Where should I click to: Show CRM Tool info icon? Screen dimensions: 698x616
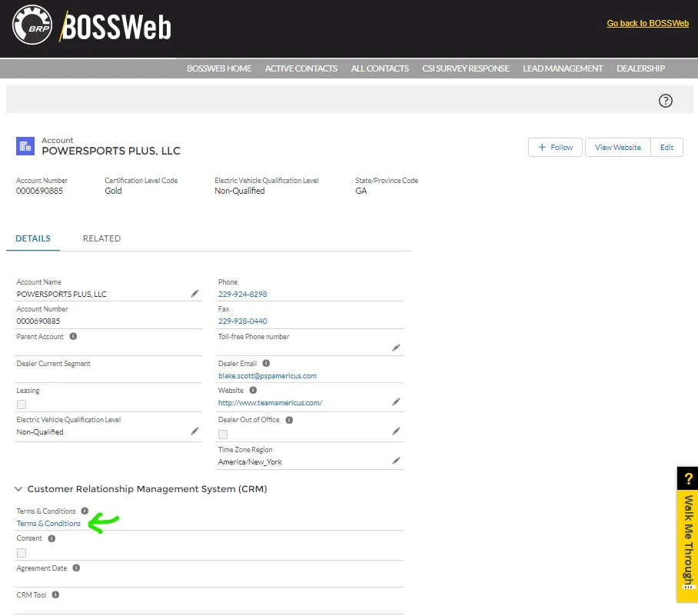pos(55,594)
